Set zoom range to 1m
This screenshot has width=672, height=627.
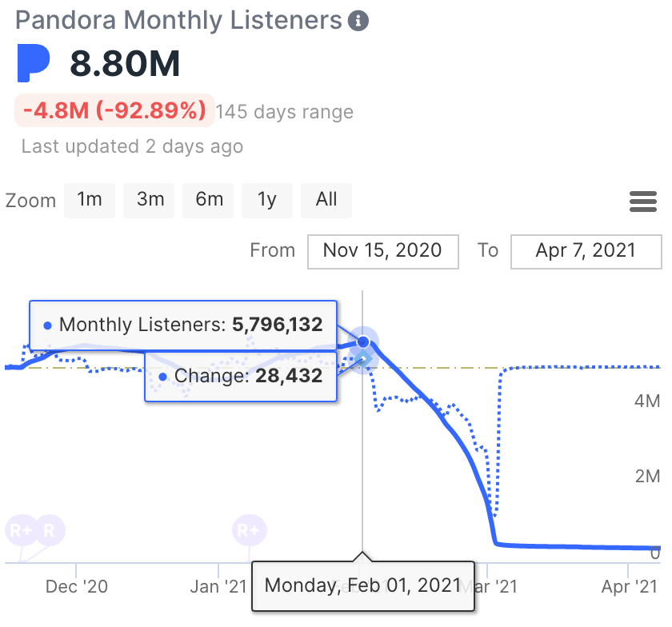90,200
